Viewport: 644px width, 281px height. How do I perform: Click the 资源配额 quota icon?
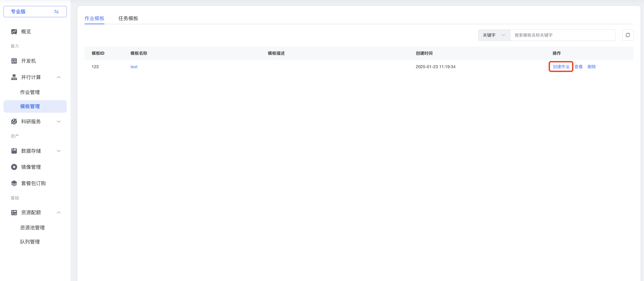click(x=14, y=213)
